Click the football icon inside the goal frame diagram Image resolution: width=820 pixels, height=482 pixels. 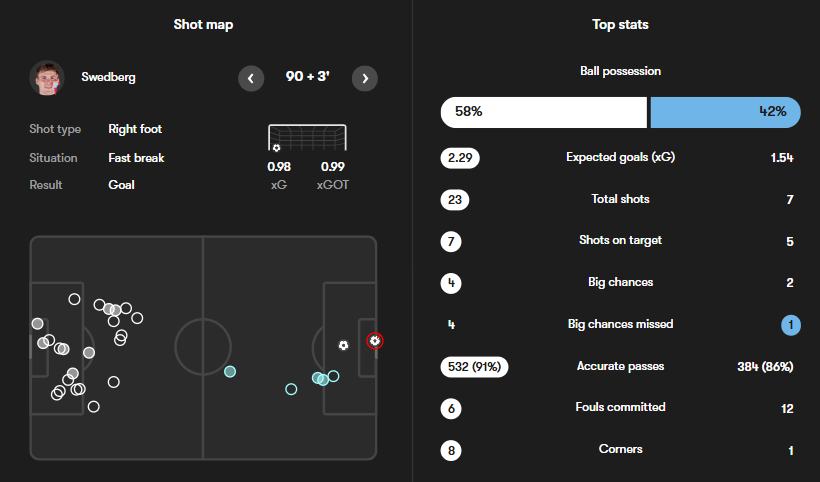click(276, 148)
